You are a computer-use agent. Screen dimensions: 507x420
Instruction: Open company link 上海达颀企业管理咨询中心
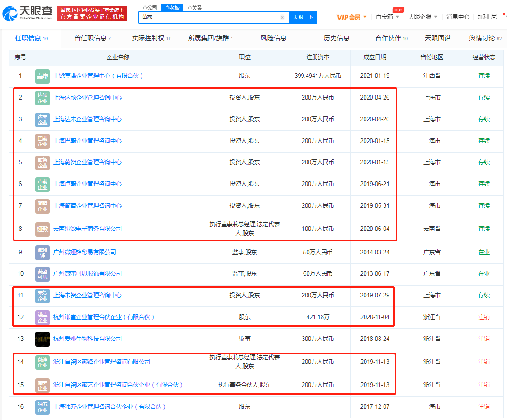87,98
